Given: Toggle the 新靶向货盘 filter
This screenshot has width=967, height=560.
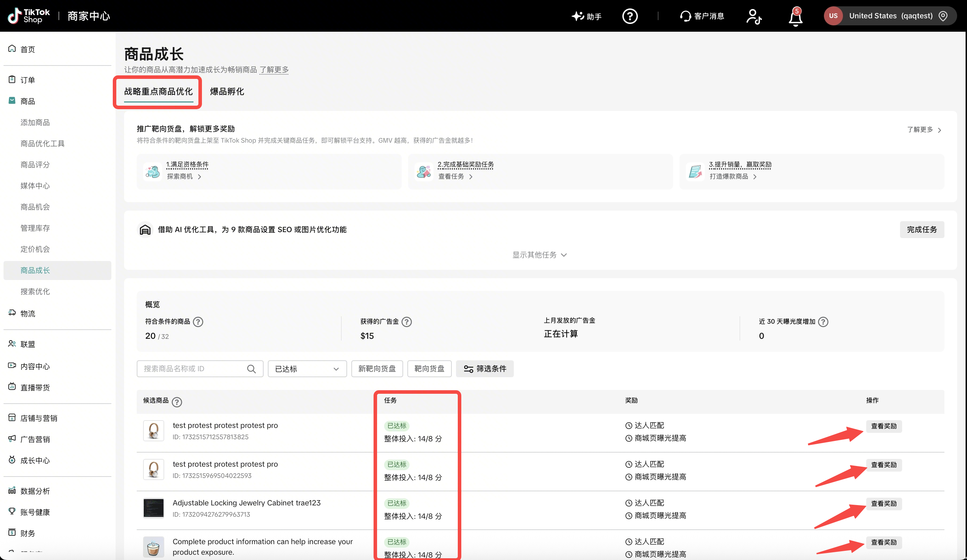Looking at the screenshot, I should 377,369.
